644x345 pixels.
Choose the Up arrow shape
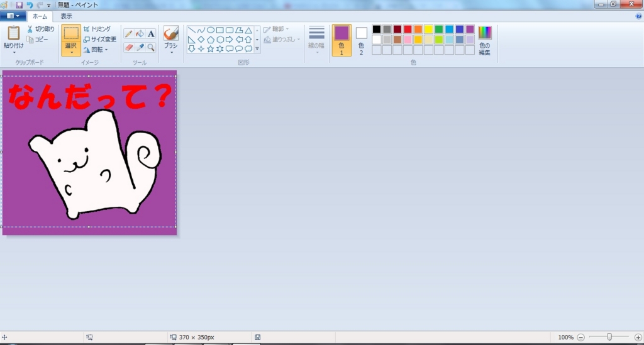tap(248, 40)
